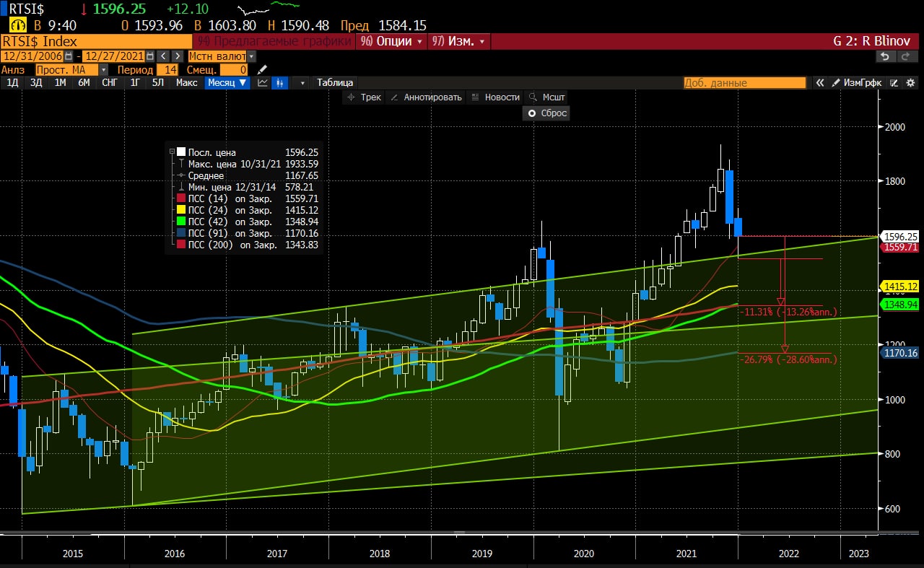Open the 97) Изм. menu
924x568 pixels.
459,41
